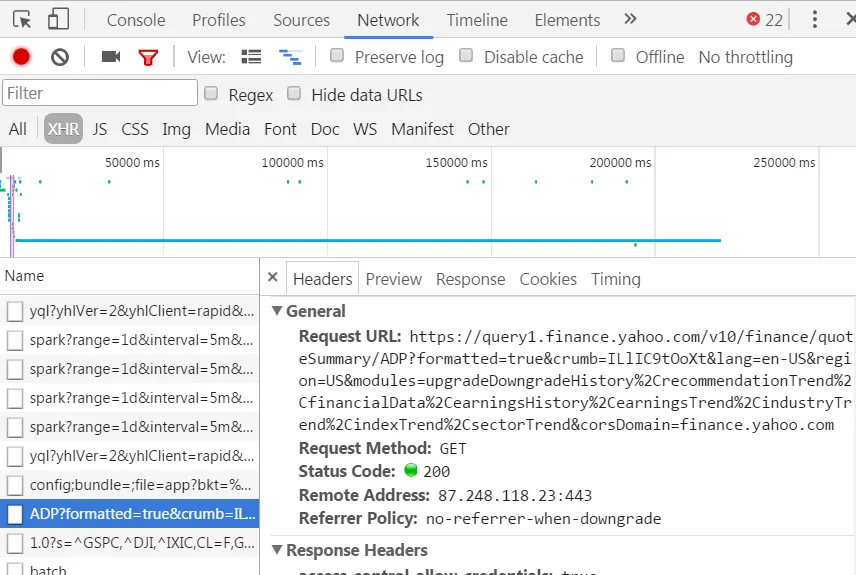
Task: Click into the Filter text field
Action: tap(100, 93)
